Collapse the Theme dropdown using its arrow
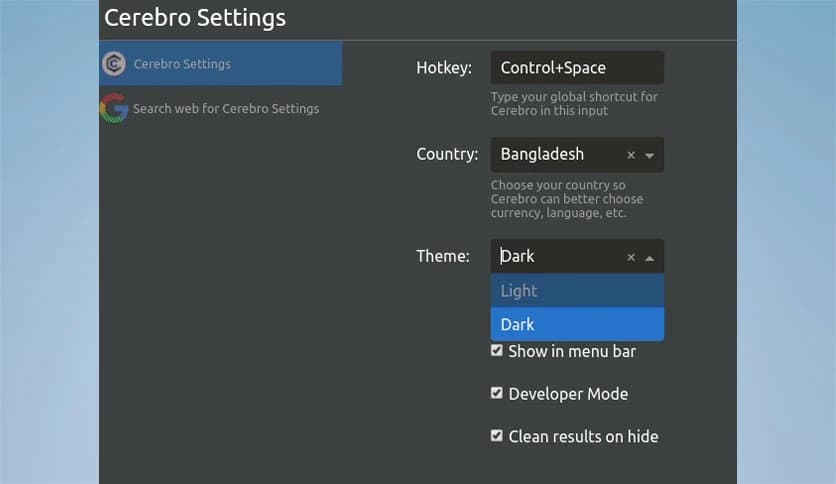836x484 pixels. [x=650, y=258]
